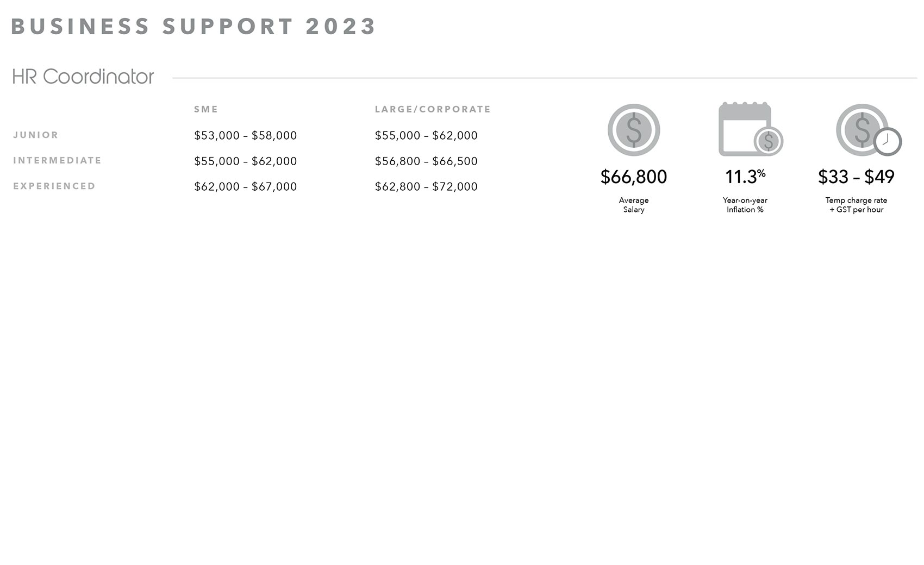Screen dimensions: 924x565
Task: Click the Average Salary dollar coin icon
Action: click(x=634, y=130)
